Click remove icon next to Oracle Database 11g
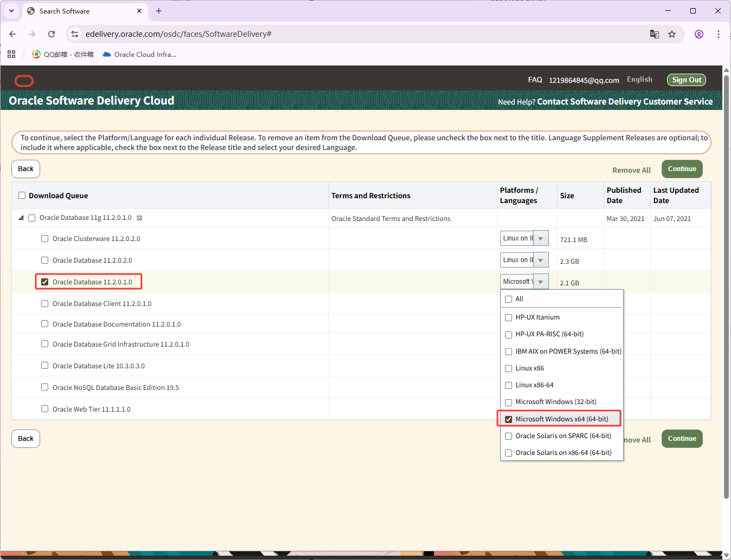Viewport: 731px width, 560px height. tap(139, 218)
